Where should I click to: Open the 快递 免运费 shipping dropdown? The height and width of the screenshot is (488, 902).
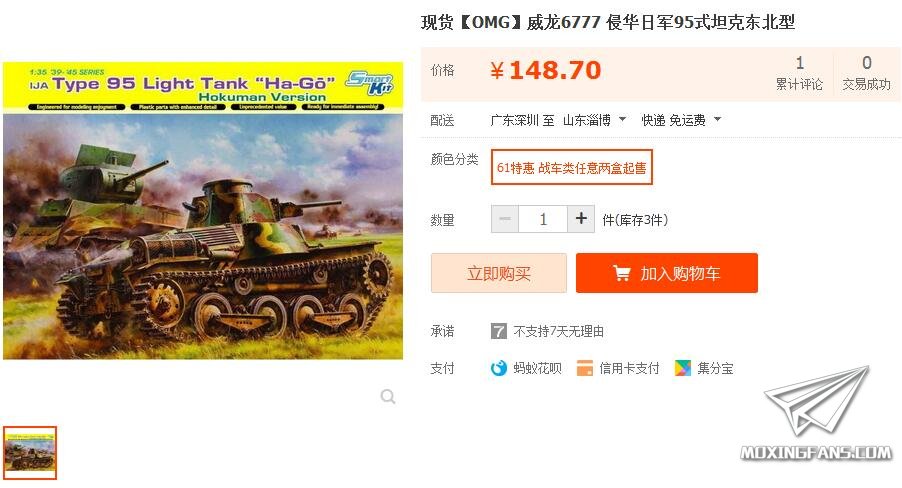682,120
